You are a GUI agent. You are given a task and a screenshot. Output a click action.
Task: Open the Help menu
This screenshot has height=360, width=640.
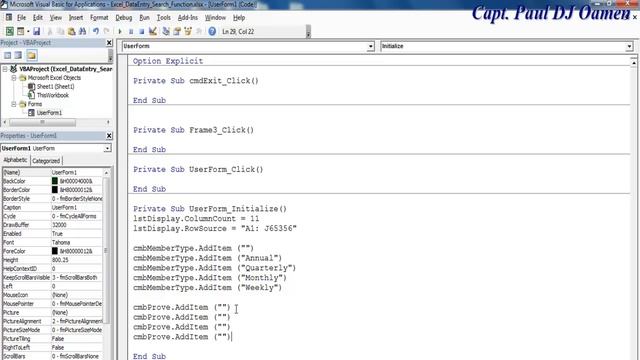click(x=239, y=18)
